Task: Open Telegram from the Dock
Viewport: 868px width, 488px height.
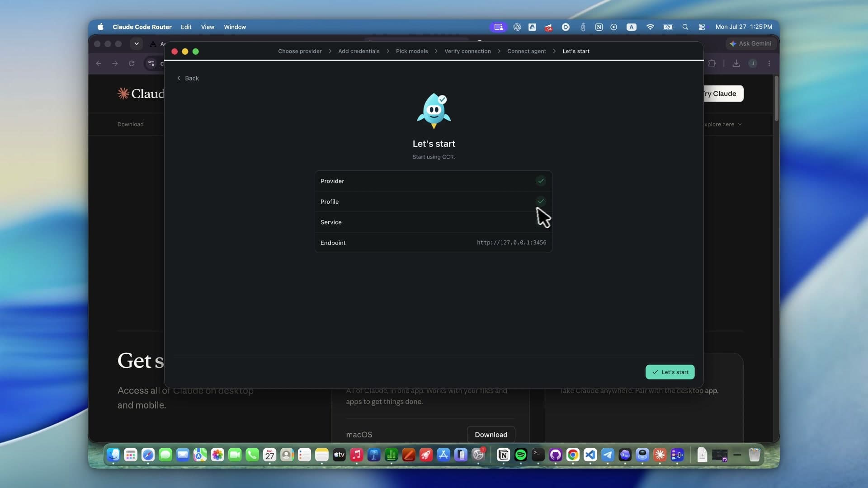Action: coord(608,455)
